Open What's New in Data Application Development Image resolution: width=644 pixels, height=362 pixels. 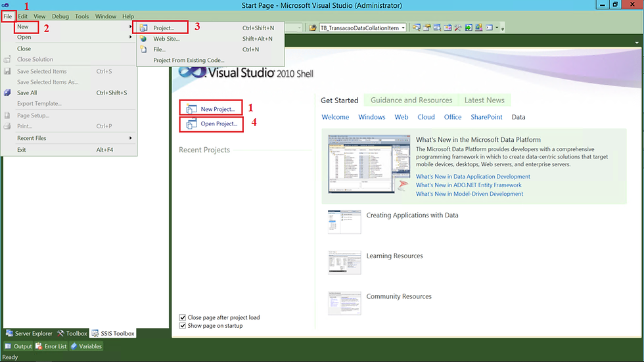coord(472,177)
